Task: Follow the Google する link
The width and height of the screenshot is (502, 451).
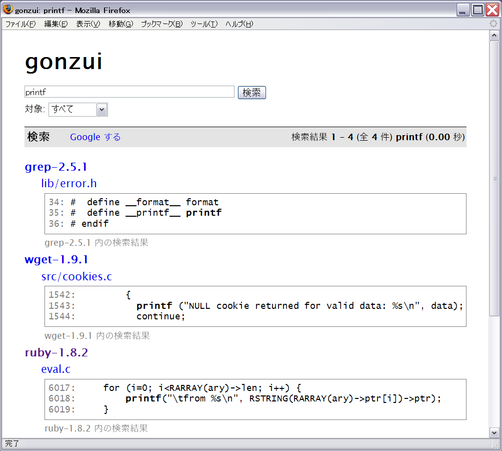Action: tap(95, 137)
